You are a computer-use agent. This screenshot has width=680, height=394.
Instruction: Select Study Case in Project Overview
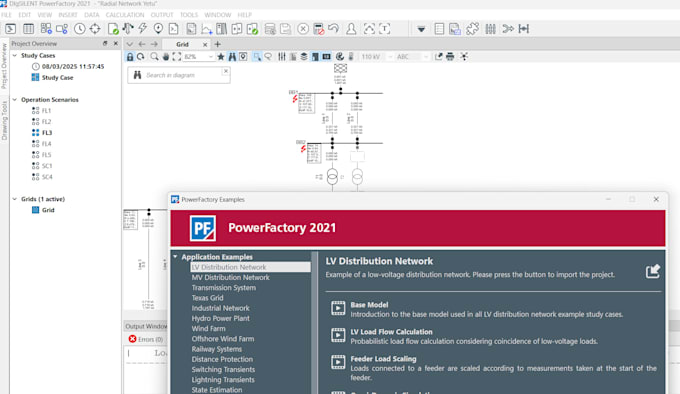point(58,78)
